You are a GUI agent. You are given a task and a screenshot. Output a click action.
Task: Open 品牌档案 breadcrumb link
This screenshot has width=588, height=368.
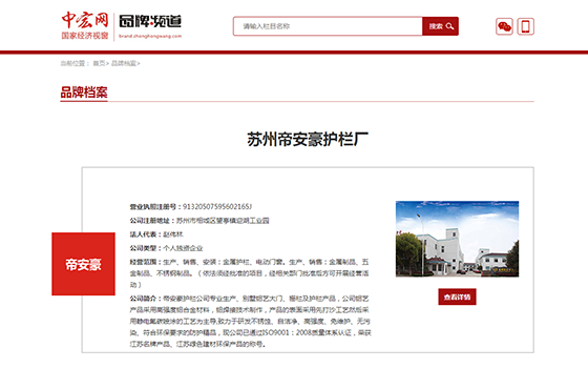(124, 63)
